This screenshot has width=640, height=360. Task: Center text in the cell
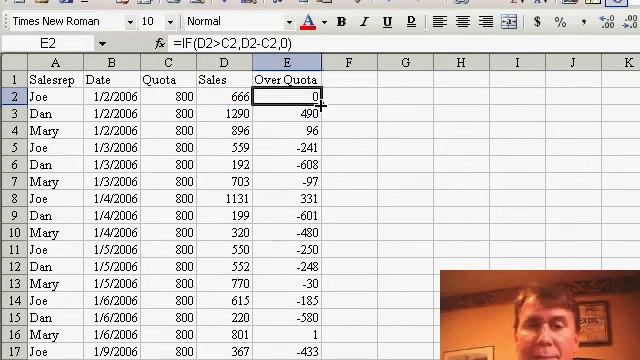tap(462, 22)
